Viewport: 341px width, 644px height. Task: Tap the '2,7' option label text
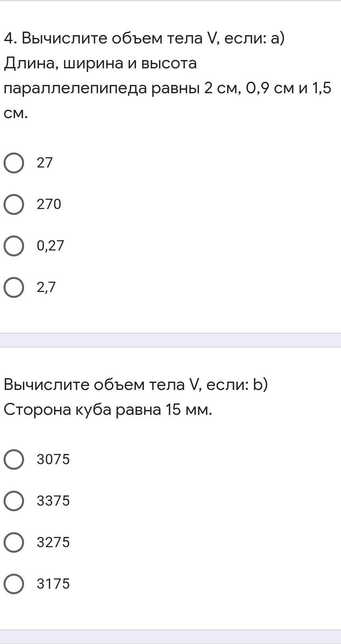(x=46, y=287)
